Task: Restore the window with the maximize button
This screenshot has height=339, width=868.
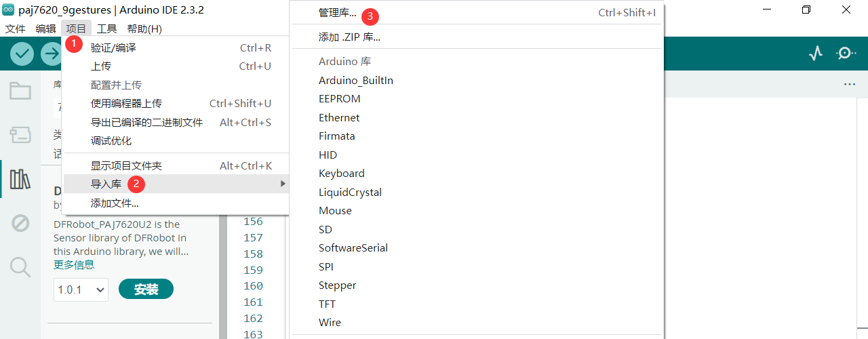Action: 806,9
